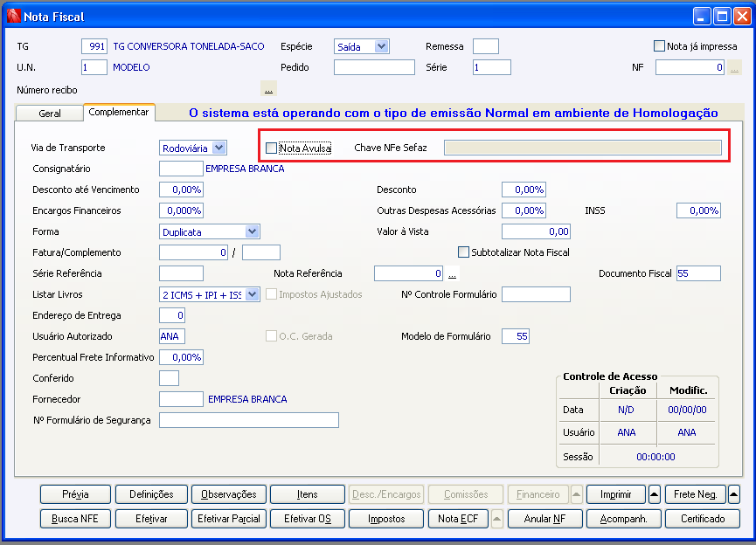Click the INSS percentage field
This screenshot has height=545, width=756.
coord(698,210)
